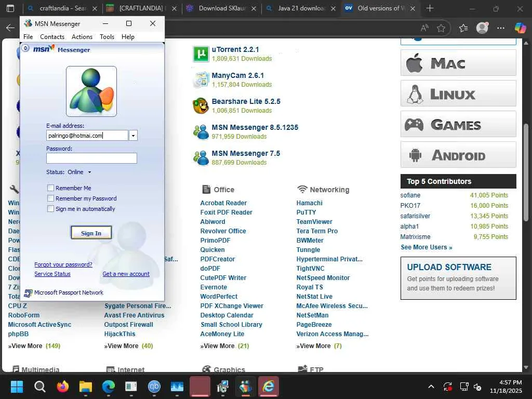The image size is (532, 399).
Task: Open the Android category button
Action: tap(458, 155)
